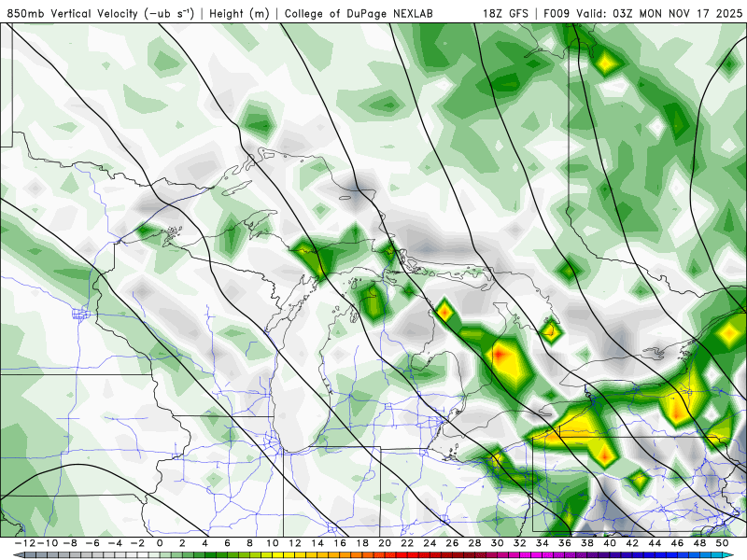The height and width of the screenshot is (560, 747).
Task: Click the '-8' color scale label
Action: 69,543
